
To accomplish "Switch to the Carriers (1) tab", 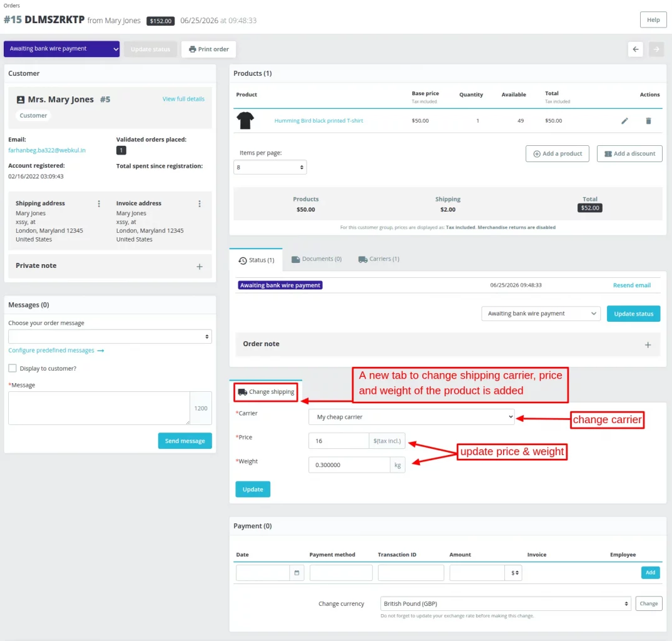I will [x=379, y=259].
